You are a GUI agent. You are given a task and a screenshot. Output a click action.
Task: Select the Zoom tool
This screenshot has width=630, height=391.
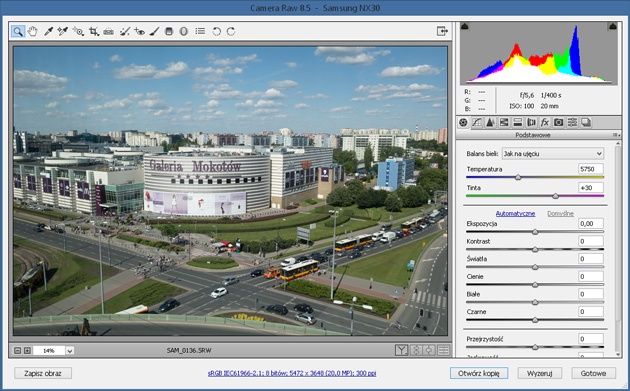[x=18, y=31]
